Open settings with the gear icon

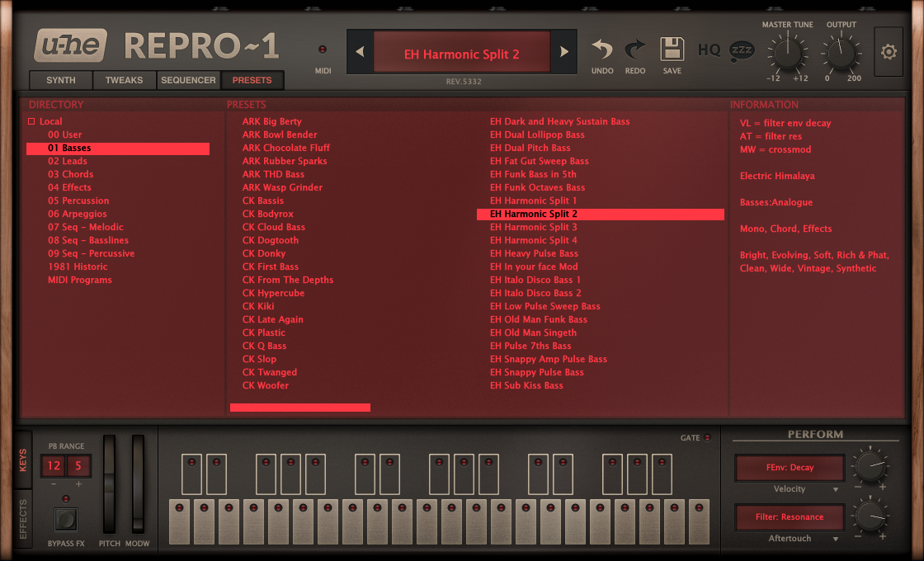(x=889, y=52)
